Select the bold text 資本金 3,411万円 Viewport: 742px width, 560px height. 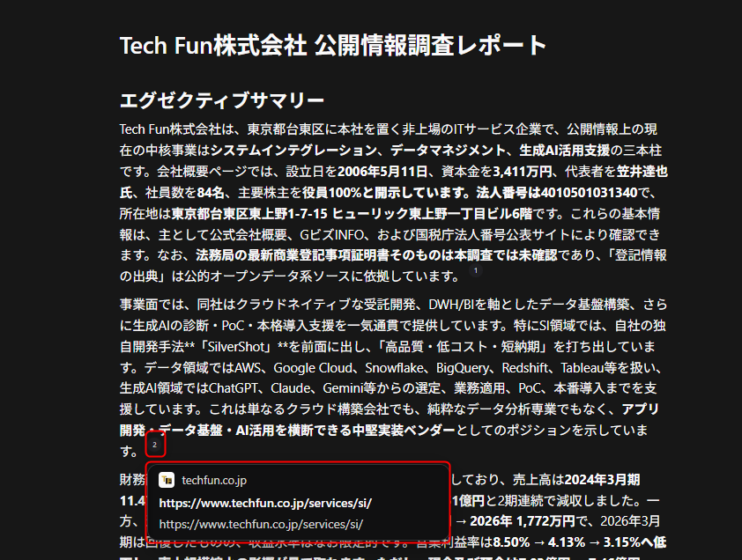(523, 172)
